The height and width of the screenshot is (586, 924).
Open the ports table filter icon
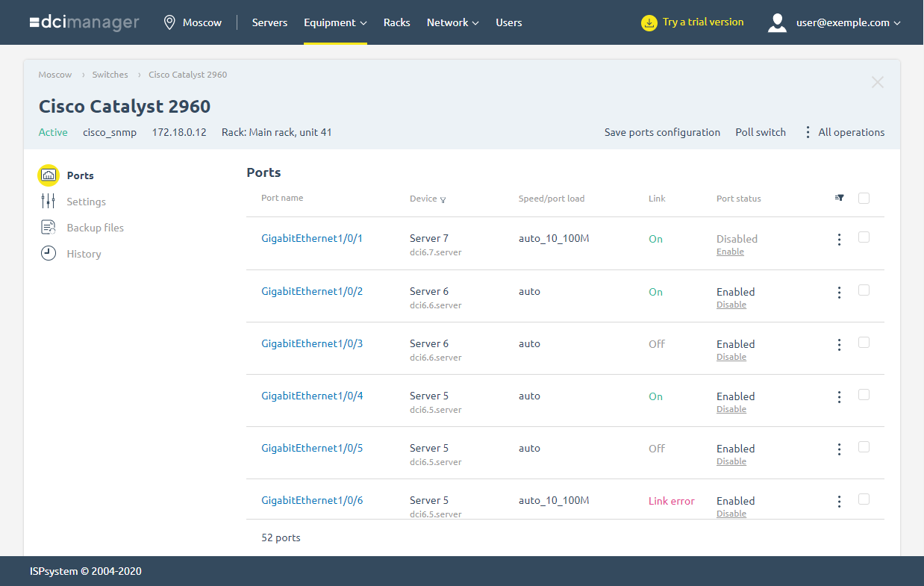pos(840,199)
